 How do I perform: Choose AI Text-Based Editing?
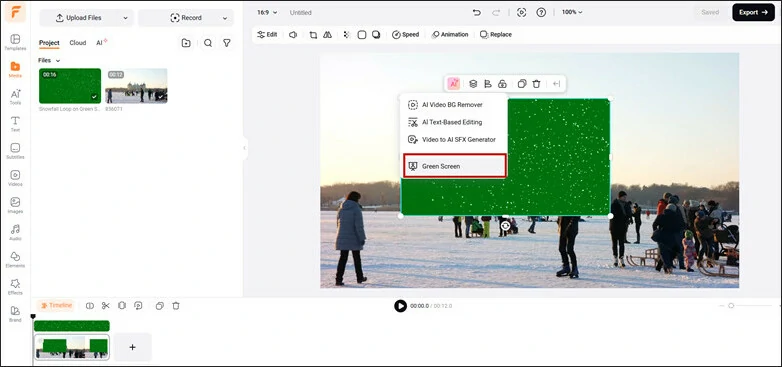(453, 122)
